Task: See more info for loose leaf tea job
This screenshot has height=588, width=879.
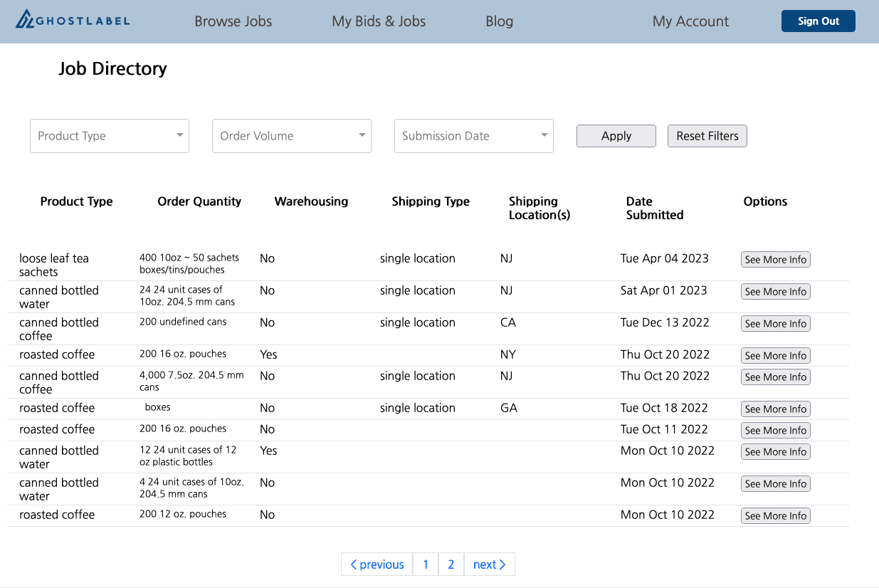Action: (775, 260)
